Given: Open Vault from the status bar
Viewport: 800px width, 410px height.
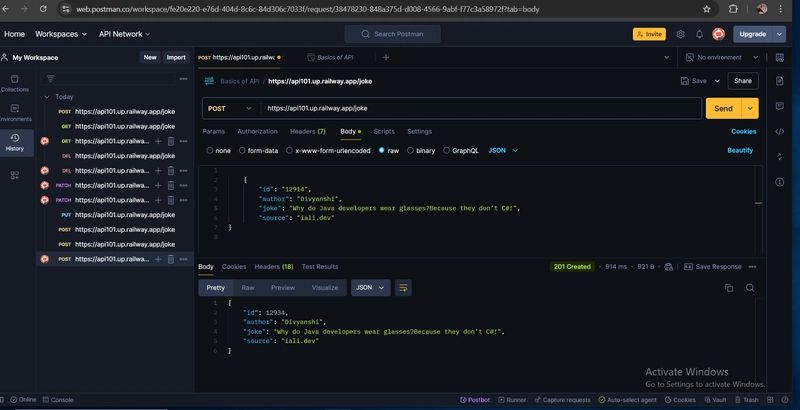Looking at the screenshot, I should [x=715, y=400].
